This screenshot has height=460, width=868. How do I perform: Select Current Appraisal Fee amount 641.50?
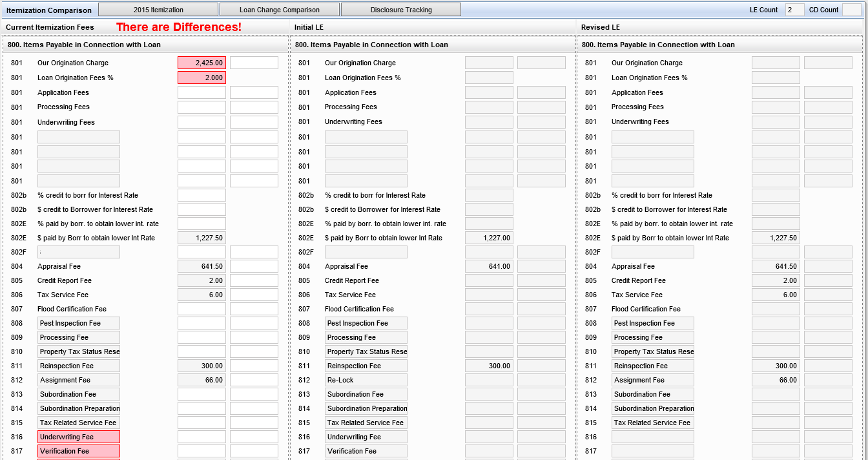(202, 266)
